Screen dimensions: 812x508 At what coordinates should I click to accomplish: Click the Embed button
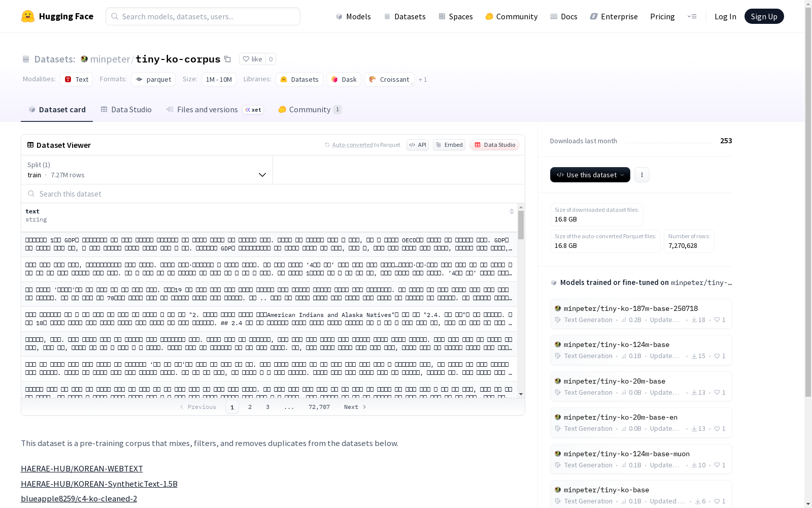pos(449,145)
